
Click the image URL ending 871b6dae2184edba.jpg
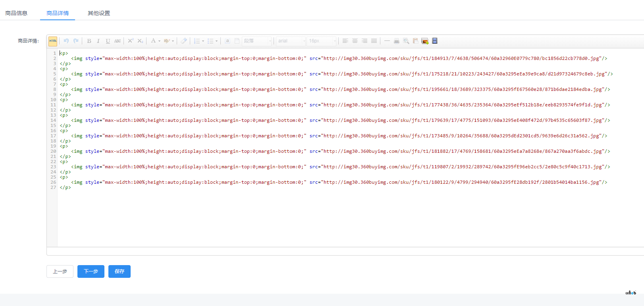(x=464, y=89)
